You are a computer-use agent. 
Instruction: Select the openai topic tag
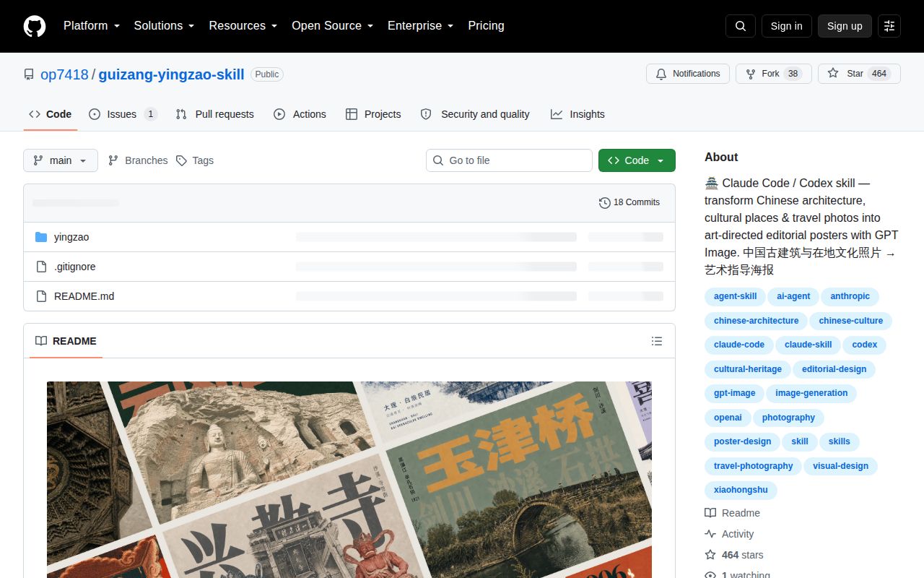point(728,418)
